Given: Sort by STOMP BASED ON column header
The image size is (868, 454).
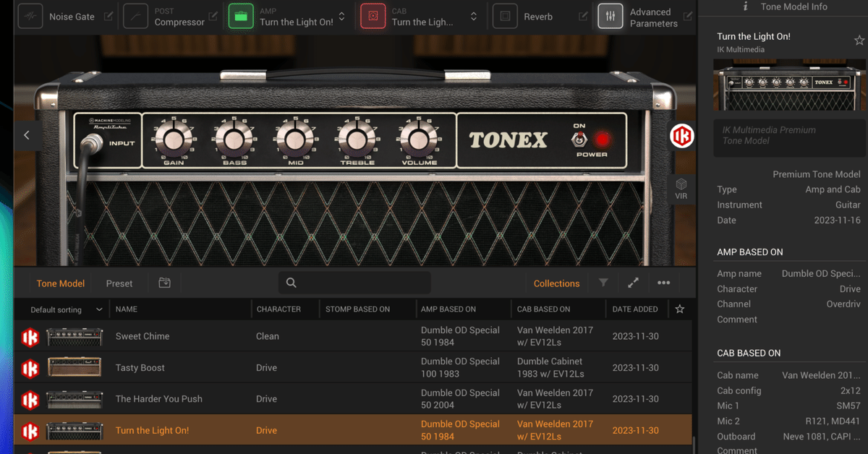Looking at the screenshot, I should [x=357, y=309].
